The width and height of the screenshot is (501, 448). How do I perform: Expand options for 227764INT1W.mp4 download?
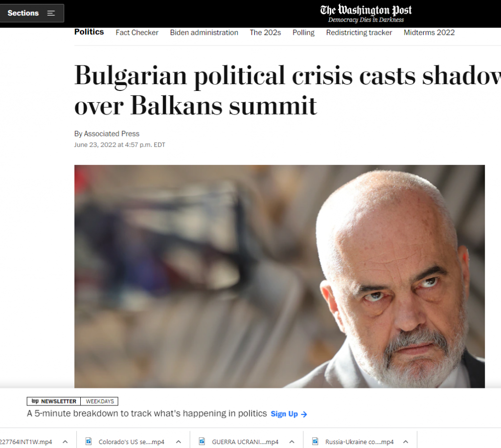[65, 442]
